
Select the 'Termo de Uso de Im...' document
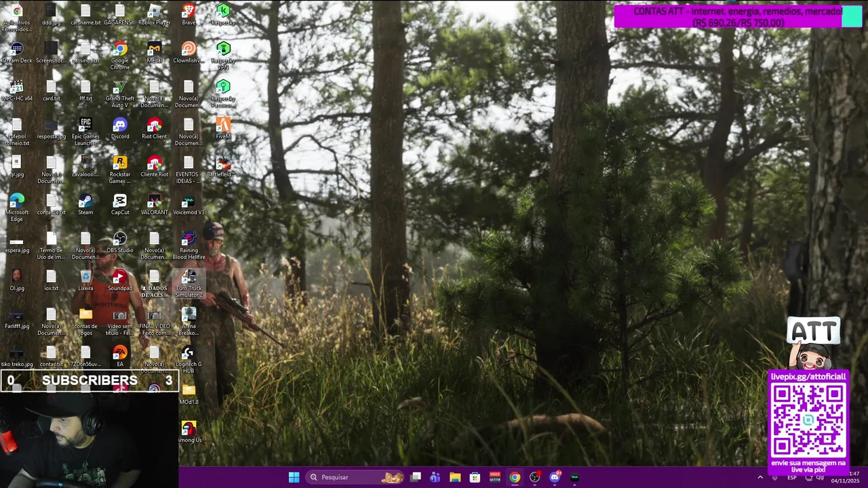51,245
